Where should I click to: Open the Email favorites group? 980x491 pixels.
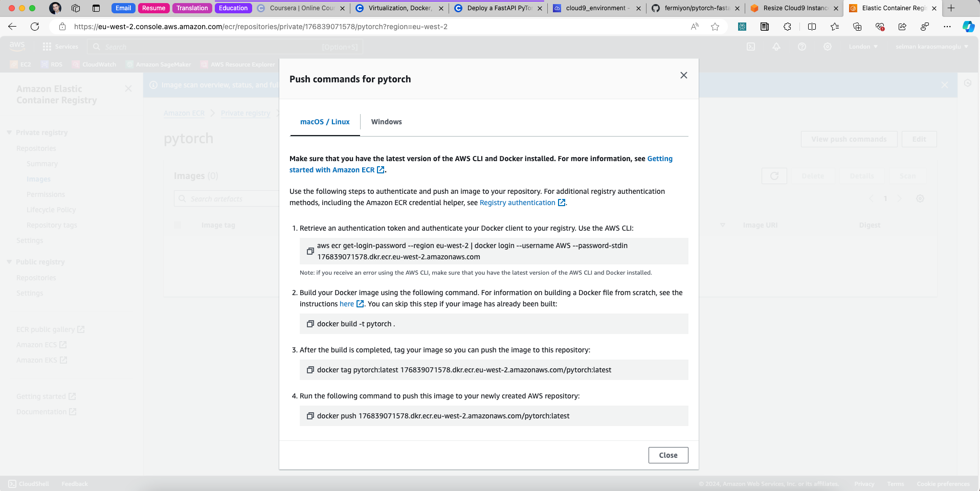tap(123, 8)
